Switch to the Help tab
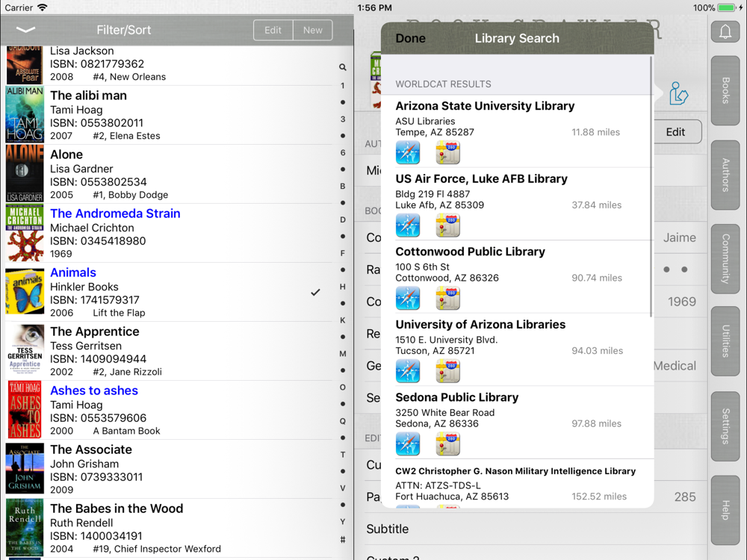747x560 pixels. 725,510
